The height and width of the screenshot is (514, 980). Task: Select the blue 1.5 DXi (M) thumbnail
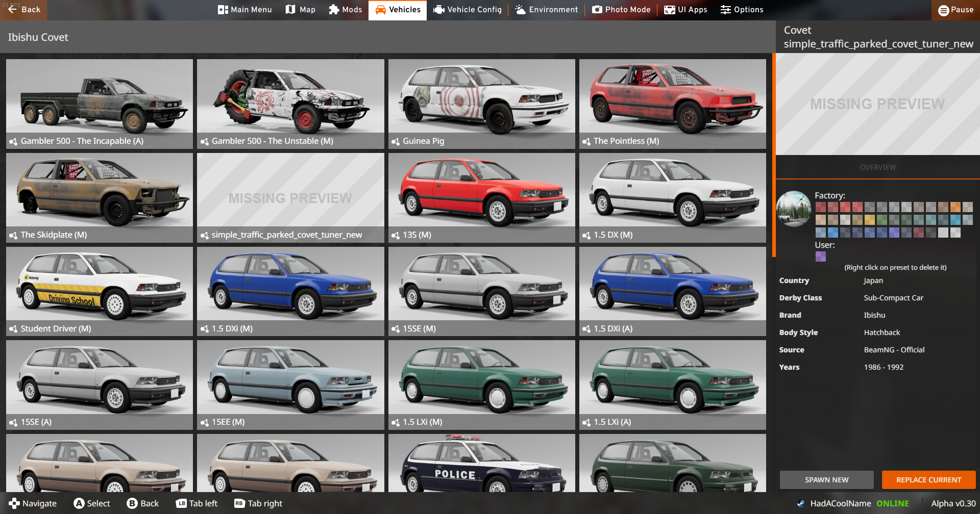pos(290,292)
